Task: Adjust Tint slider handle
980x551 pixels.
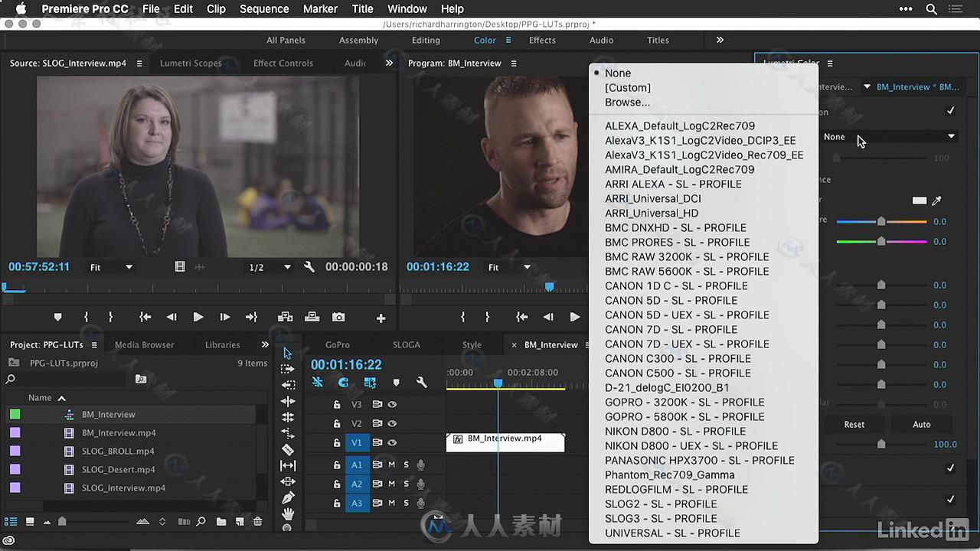Action: (x=881, y=241)
